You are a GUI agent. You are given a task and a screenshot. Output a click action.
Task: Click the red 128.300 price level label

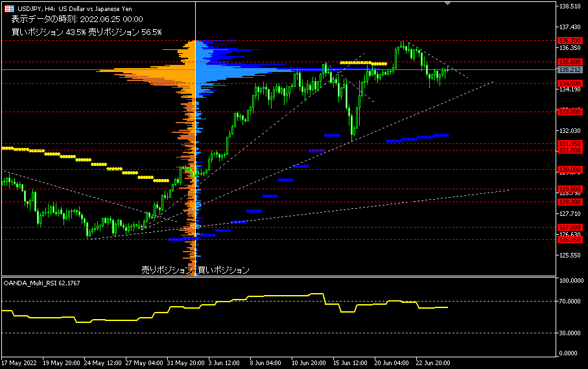[570, 202]
